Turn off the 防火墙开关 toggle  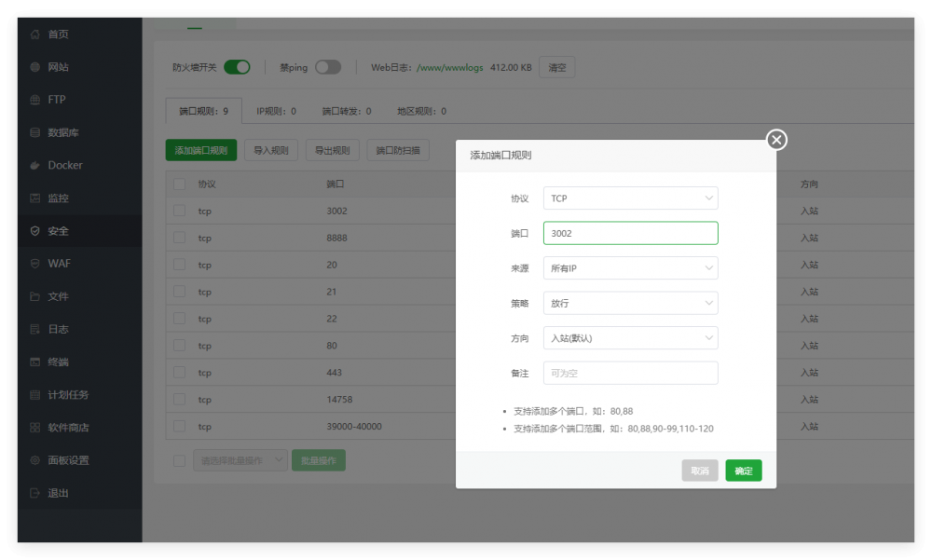237,67
